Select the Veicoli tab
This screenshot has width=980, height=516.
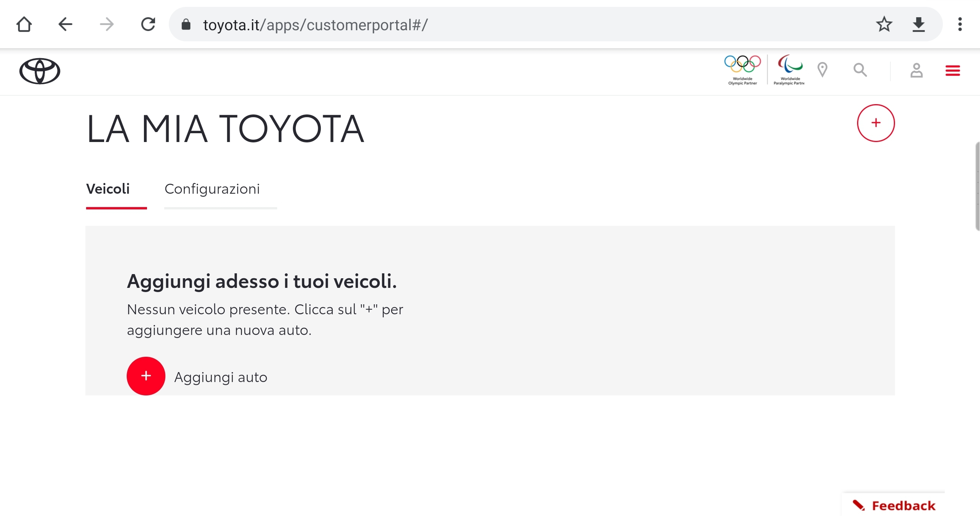[x=108, y=189]
